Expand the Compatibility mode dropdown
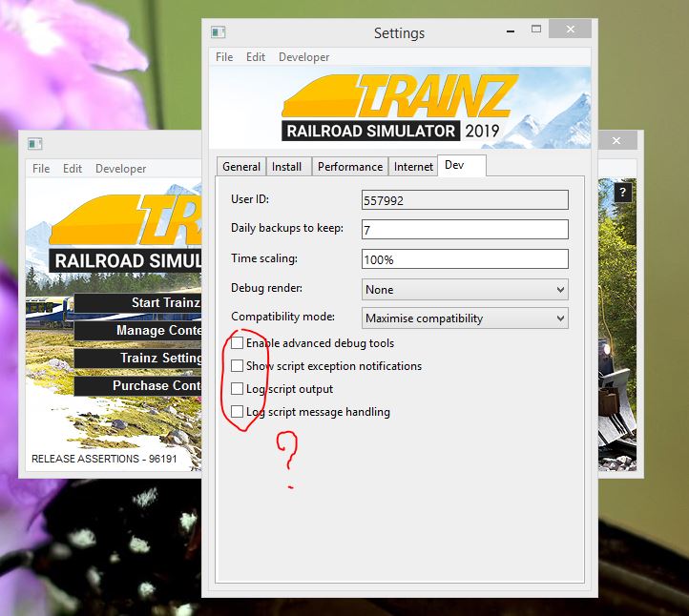The width and height of the screenshot is (689, 616). [x=465, y=318]
